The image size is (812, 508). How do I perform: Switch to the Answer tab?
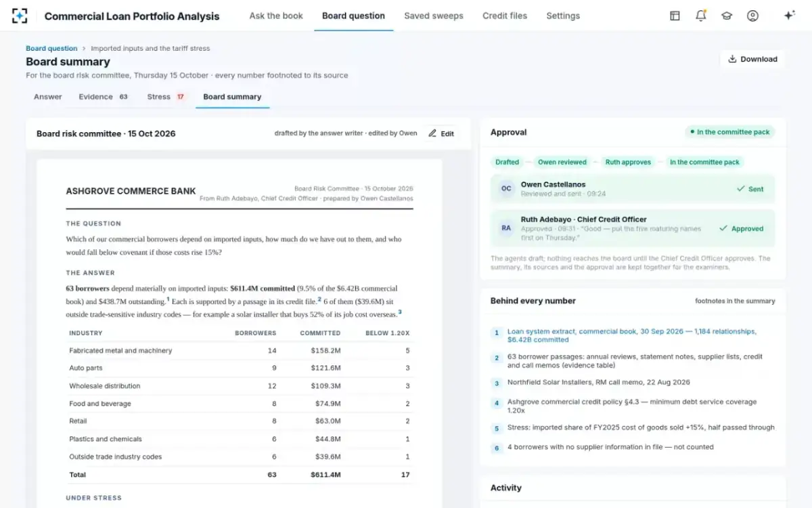(48, 97)
